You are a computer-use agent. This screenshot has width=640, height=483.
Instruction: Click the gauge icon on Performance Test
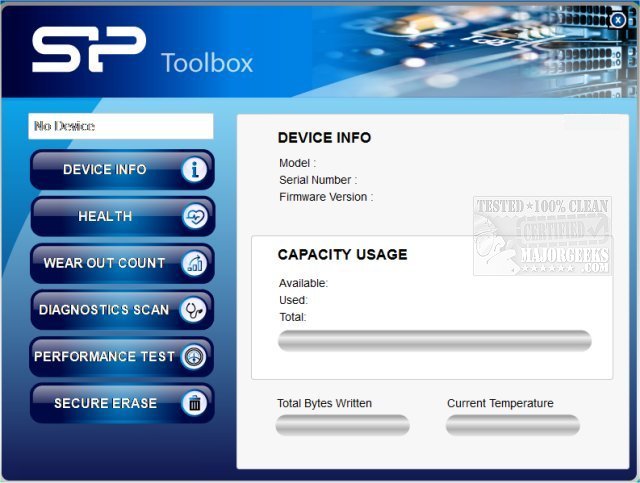193,357
